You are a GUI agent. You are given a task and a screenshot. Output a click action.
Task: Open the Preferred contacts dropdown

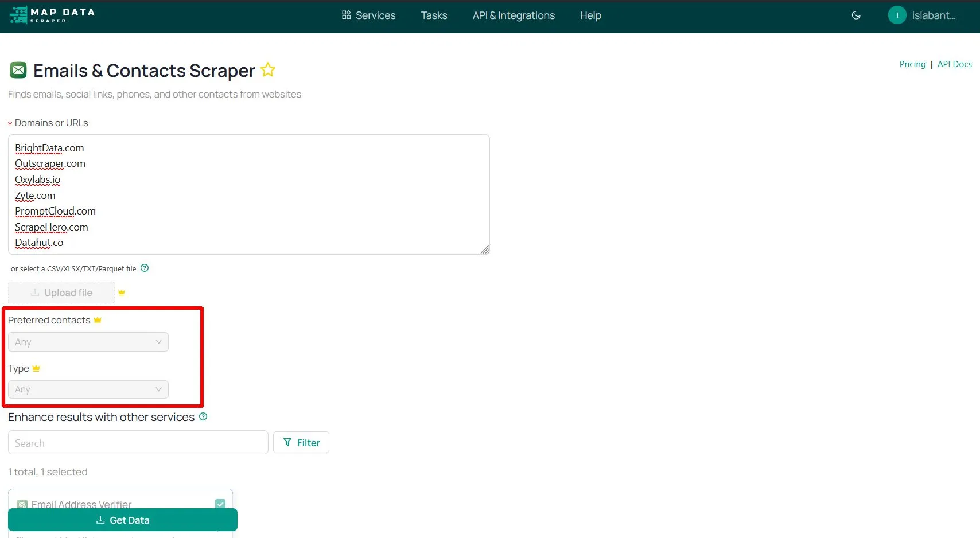pyautogui.click(x=88, y=342)
